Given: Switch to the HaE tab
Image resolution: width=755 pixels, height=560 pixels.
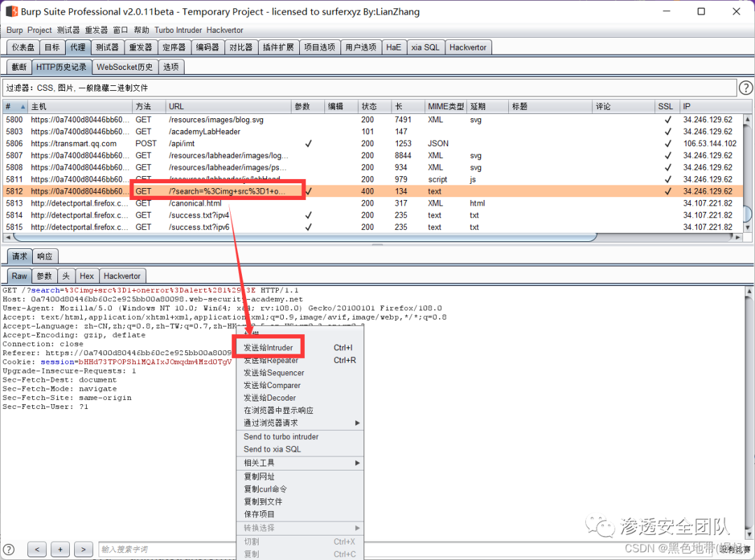Looking at the screenshot, I should pos(394,47).
